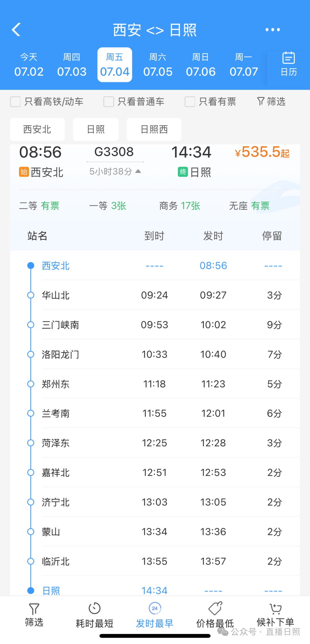Open the three-dot more options menu
Viewport: 310px width, 644px height.
point(272,30)
